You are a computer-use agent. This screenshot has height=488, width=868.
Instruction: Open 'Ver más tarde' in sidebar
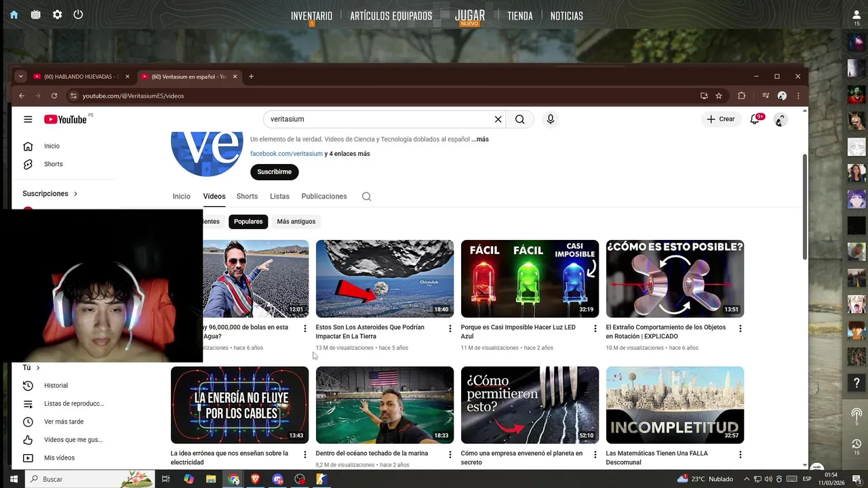point(64,422)
